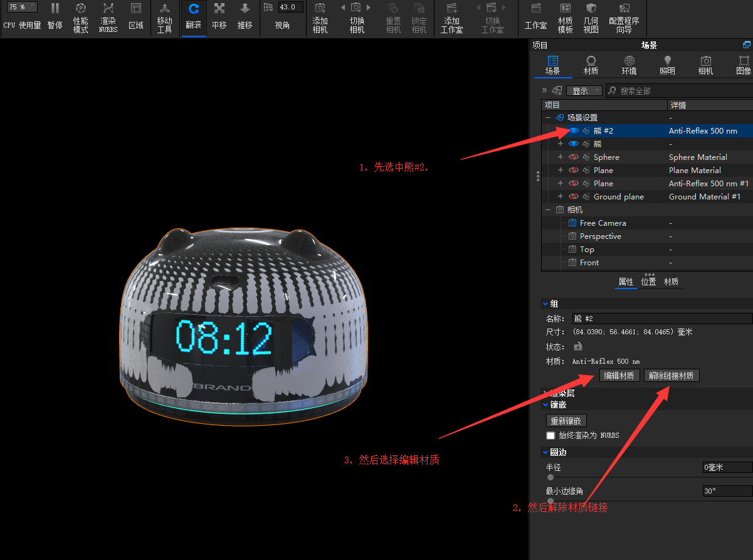Open the 属性 sub-tab
This screenshot has width=753, height=560.
(x=626, y=282)
